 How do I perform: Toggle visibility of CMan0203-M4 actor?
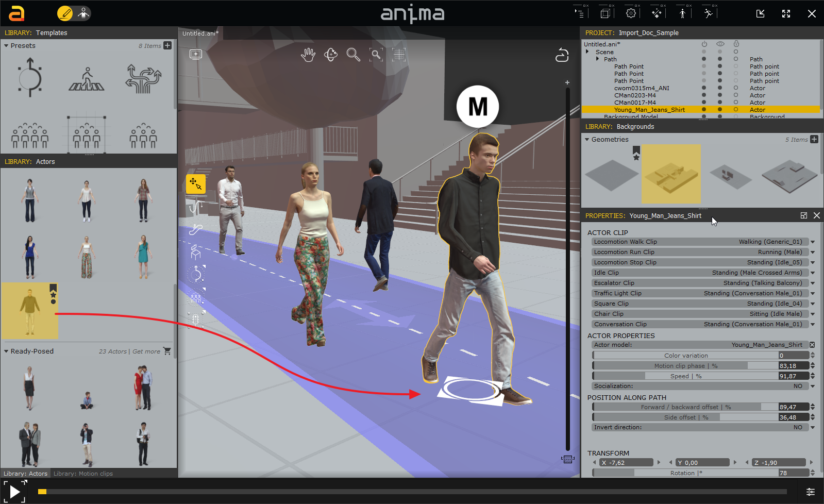pos(720,95)
